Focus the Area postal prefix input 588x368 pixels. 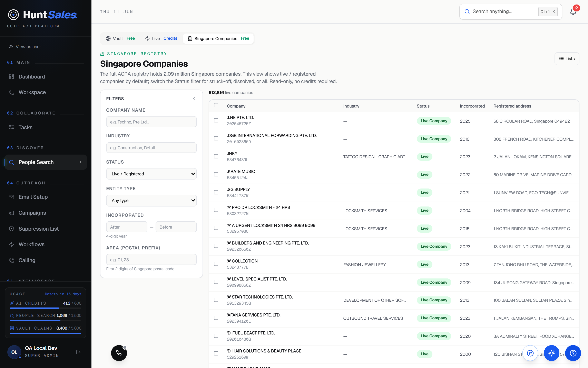point(151,259)
